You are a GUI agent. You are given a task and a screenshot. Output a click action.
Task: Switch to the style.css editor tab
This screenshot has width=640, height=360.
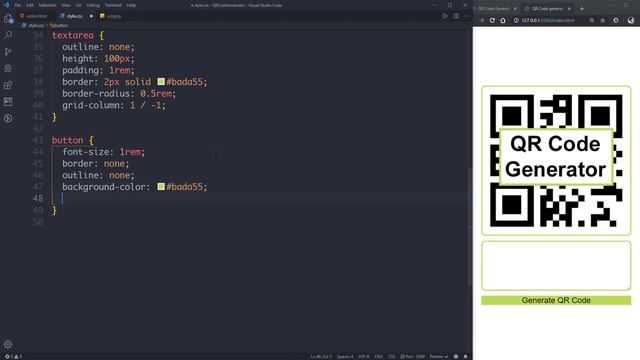pyautogui.click(x=76, y=16)
